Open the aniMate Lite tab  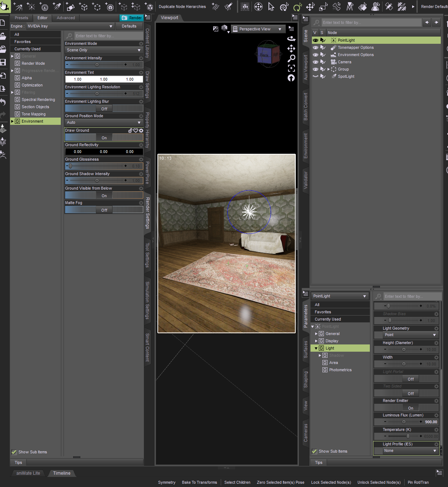click(28, 473)
